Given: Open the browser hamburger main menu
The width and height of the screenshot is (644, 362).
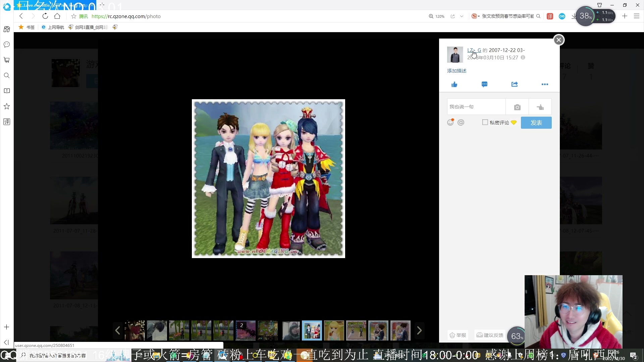Looking at the screenshot, I should pyautogui.click(x=637, y=16).
